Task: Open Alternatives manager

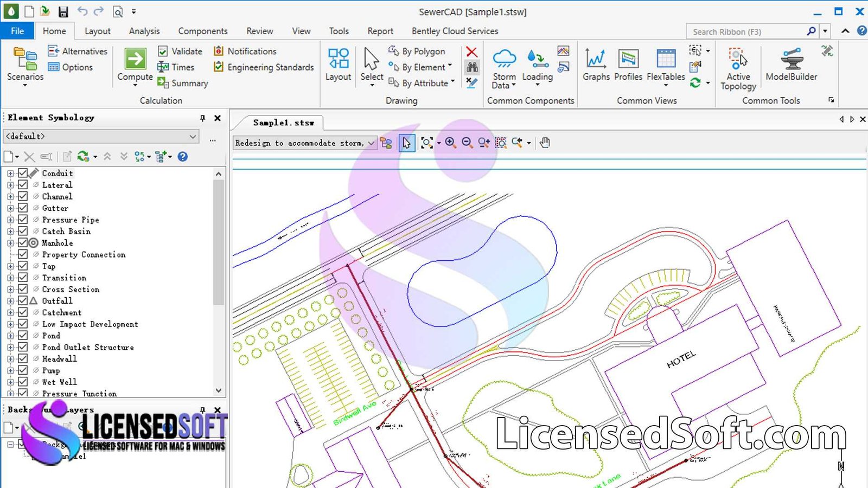Action: click(78, 51)
